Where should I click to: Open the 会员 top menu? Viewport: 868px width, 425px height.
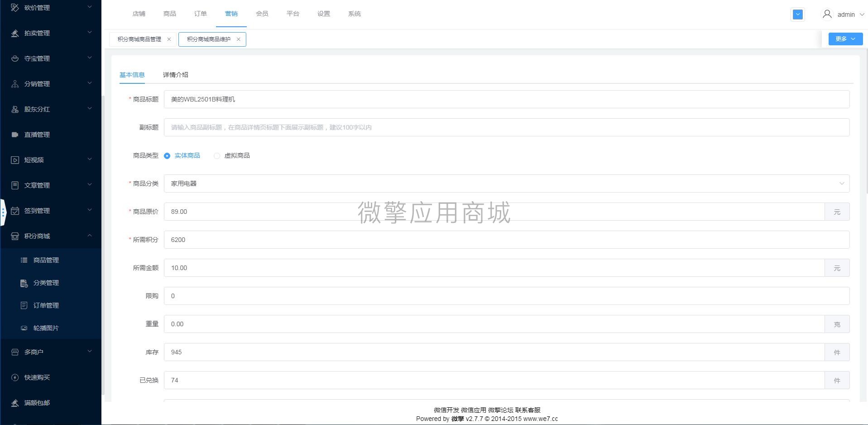pos(262,14)
